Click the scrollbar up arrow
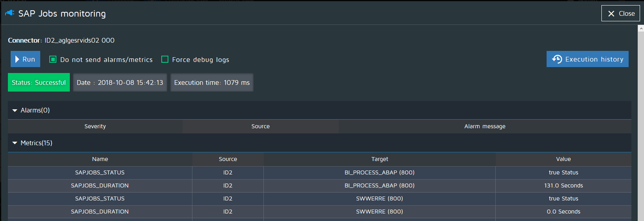This screenshot has width=644, height=221. [641, 29]
